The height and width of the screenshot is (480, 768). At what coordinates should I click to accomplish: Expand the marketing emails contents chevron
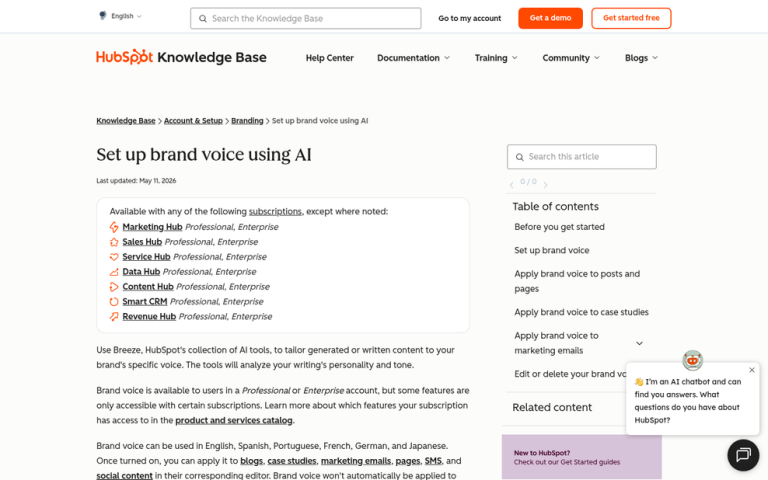(x=639, y=343)
